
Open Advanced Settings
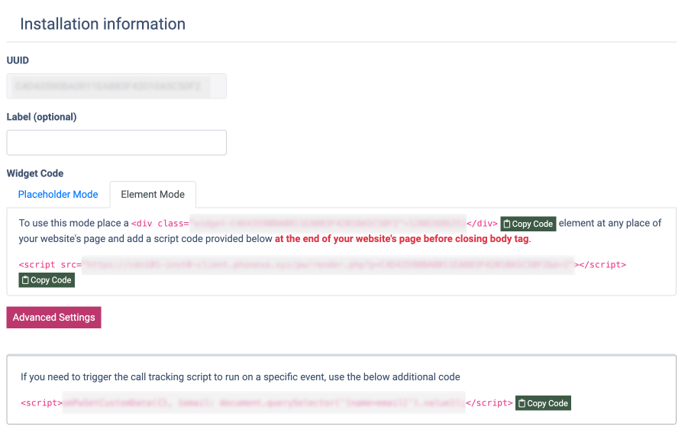click(54, 317)
